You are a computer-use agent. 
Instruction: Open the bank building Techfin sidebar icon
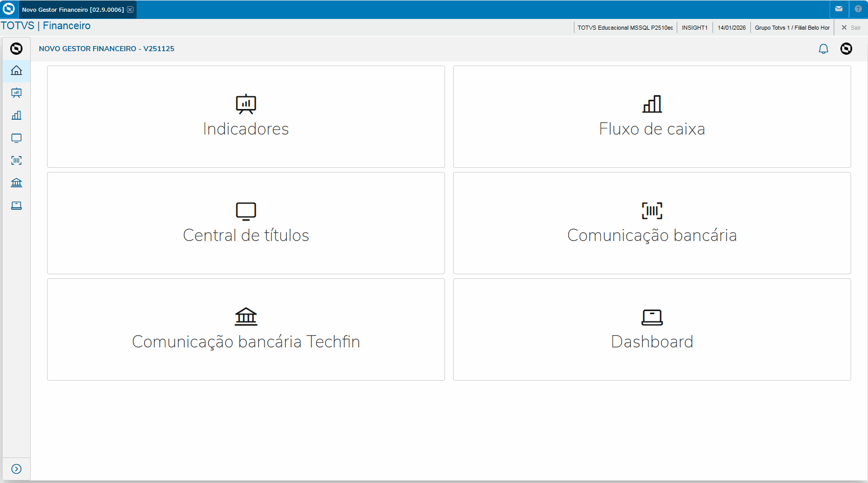tap(16, 183)
